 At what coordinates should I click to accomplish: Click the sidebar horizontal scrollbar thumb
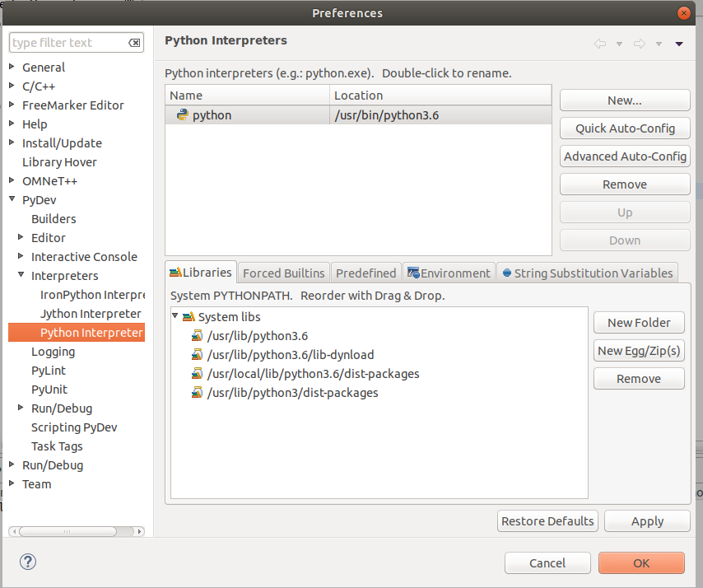[x=68, y=531]
